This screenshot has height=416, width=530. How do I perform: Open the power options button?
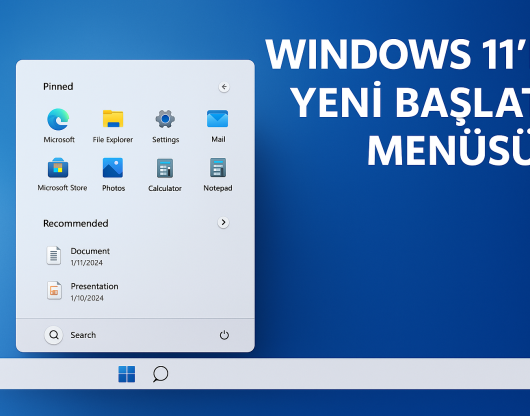click(224, 335)
